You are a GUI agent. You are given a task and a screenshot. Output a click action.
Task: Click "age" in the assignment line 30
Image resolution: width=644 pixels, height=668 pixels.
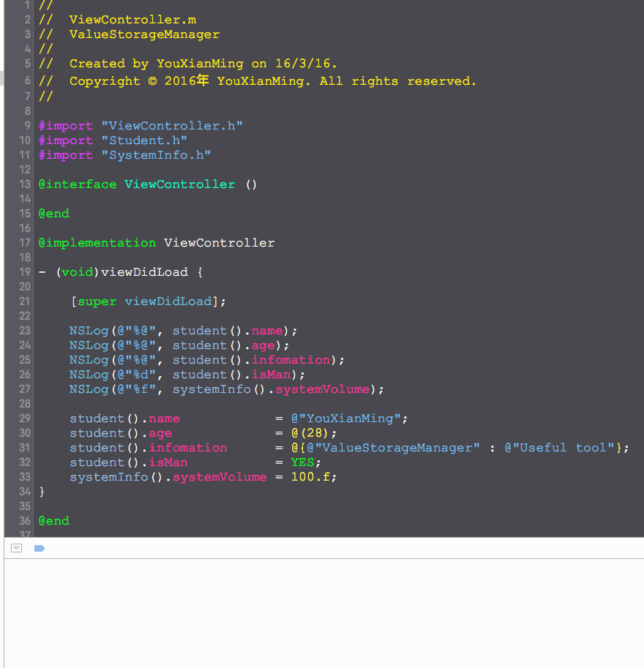click(x=161, y=433)
